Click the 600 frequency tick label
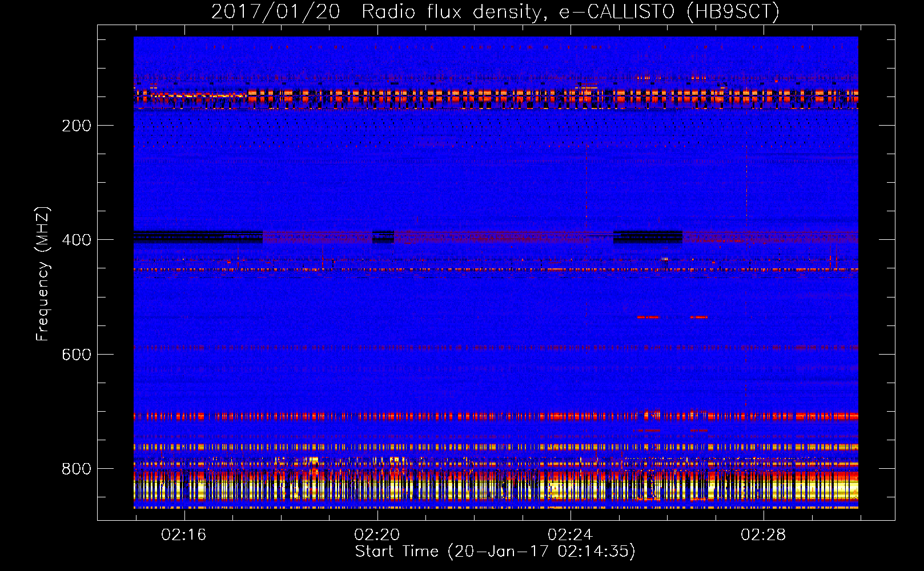 coord(77,355)
